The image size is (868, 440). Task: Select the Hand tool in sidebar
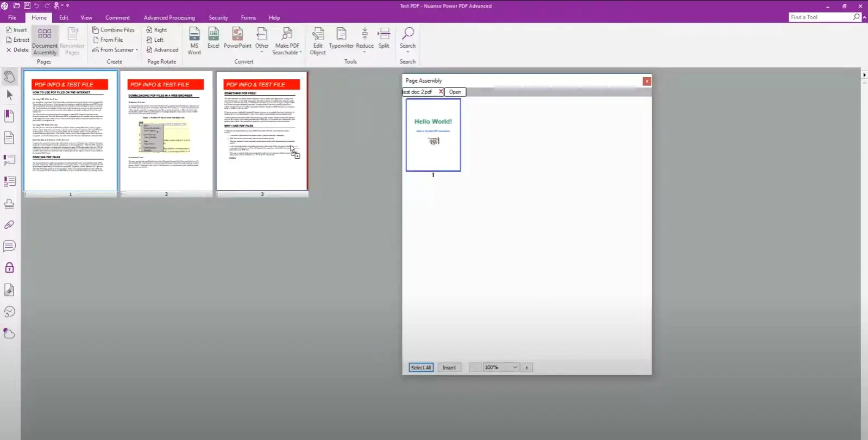pos(9,76)
